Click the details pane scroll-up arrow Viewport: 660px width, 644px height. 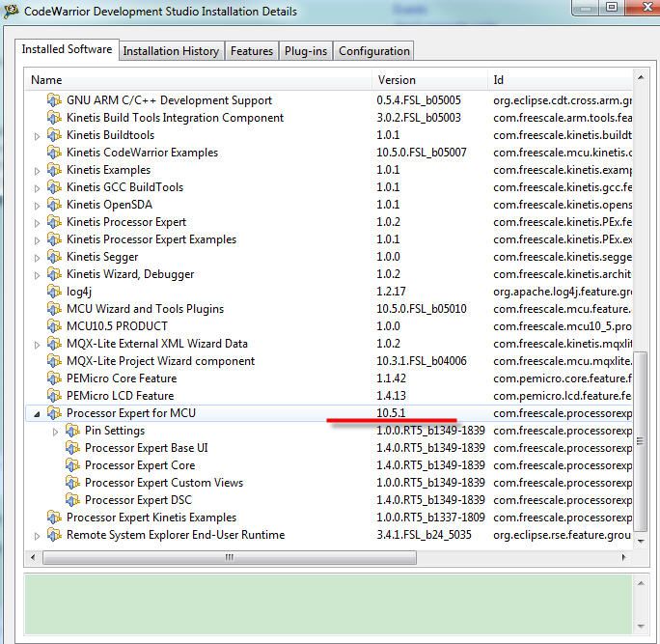tap(640, 583)
